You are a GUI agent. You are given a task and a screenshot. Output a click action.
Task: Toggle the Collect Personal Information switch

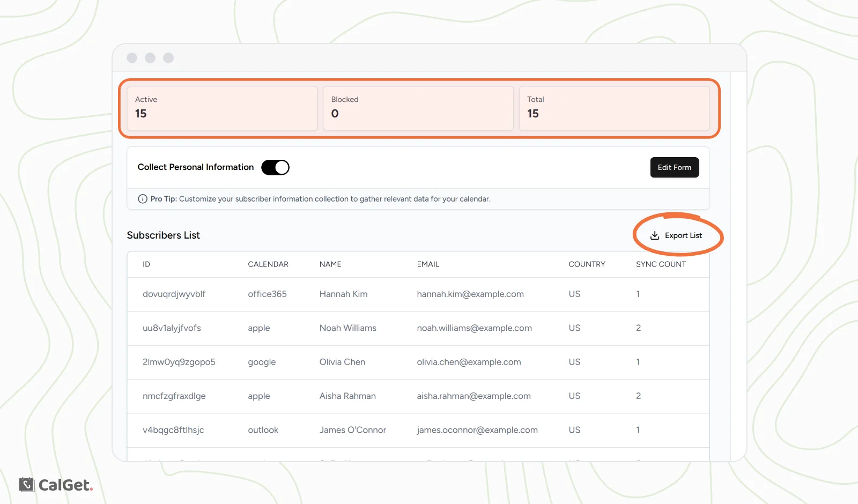(275, 167)
